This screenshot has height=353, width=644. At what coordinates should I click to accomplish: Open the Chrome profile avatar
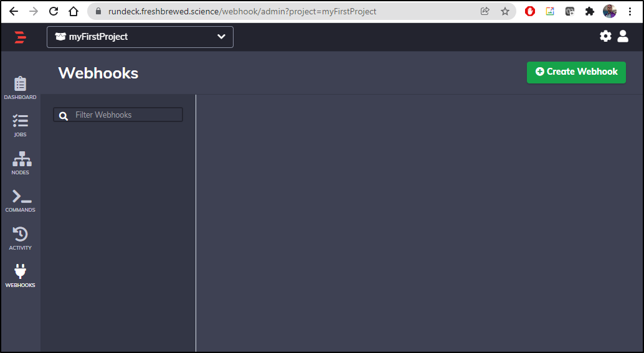610,11
